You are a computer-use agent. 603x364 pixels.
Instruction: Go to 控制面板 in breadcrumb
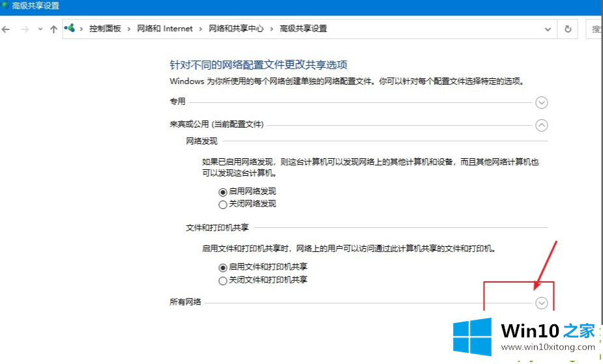pyautogui.click(x=105, y=29)
